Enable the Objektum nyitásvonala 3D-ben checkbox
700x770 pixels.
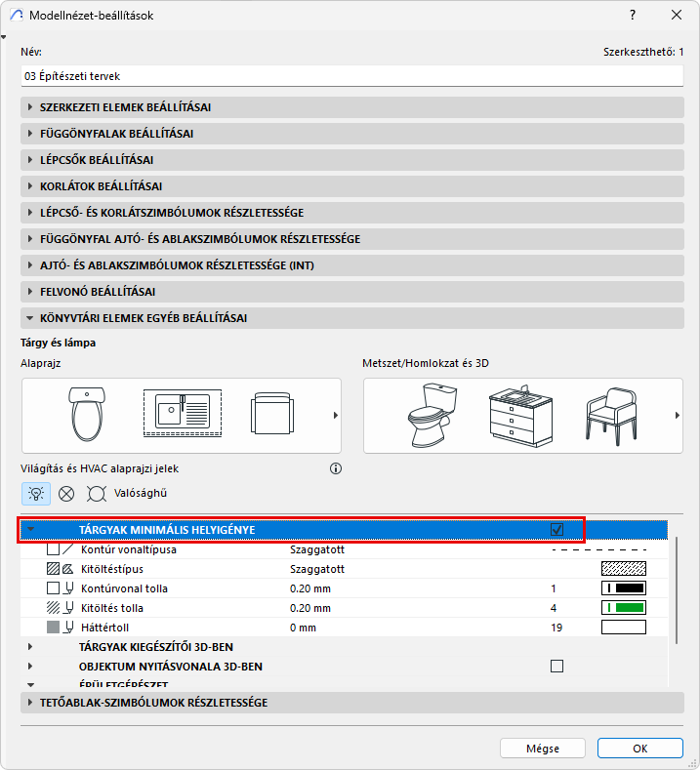click(x=556, y=667)
